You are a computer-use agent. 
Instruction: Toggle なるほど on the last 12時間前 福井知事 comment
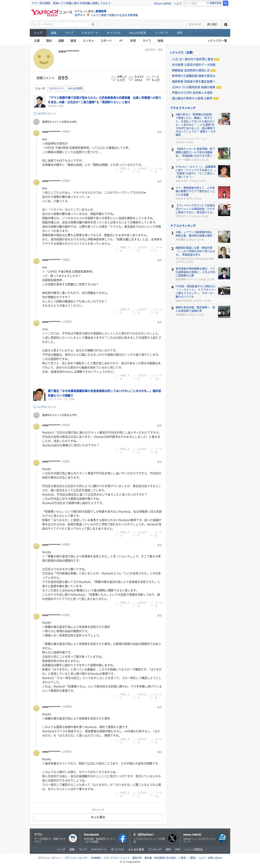140,794
